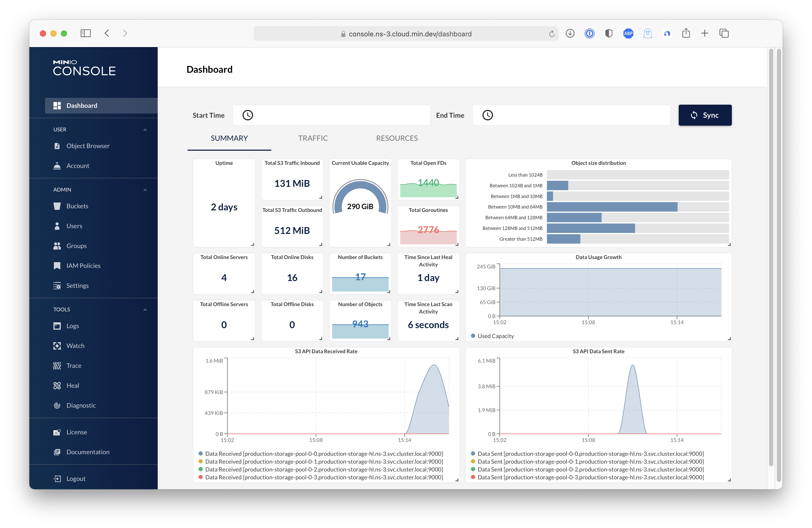
Task: Select the Heal tool icon
Action: 57,385
